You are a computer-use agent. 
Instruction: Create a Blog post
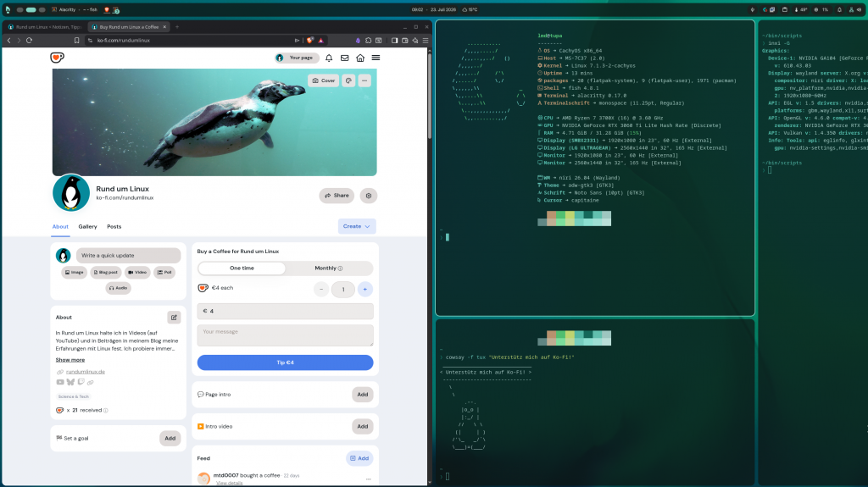106,272
